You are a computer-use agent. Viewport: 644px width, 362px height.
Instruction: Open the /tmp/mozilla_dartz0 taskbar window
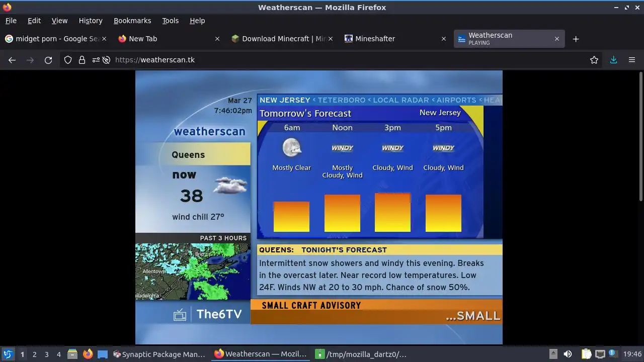pos(361,354)
